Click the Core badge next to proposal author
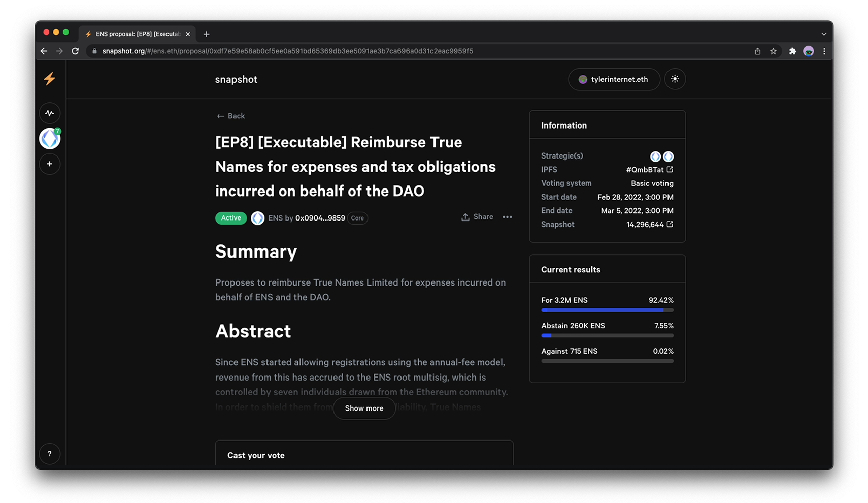The image size is (868, 503). coord(357,218)
